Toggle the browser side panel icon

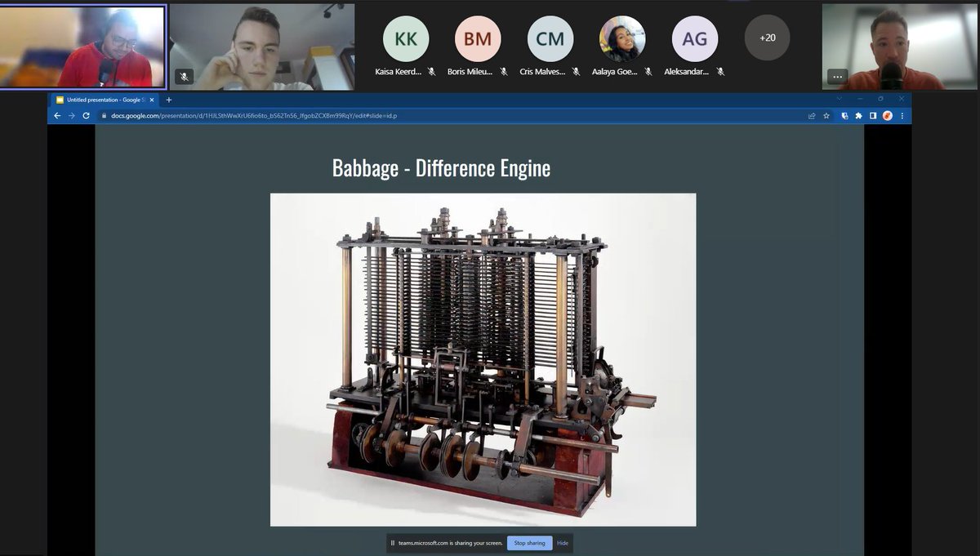coord(873,116)
